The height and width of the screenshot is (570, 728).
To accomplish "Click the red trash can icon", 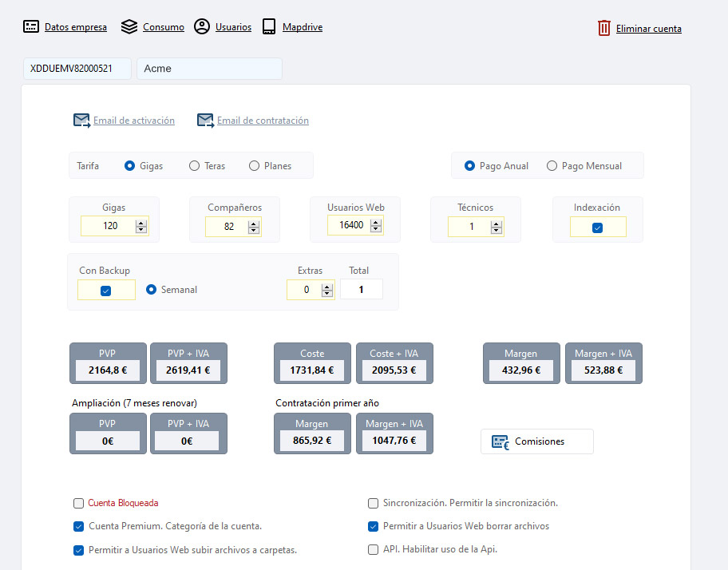I will (604, 28).
